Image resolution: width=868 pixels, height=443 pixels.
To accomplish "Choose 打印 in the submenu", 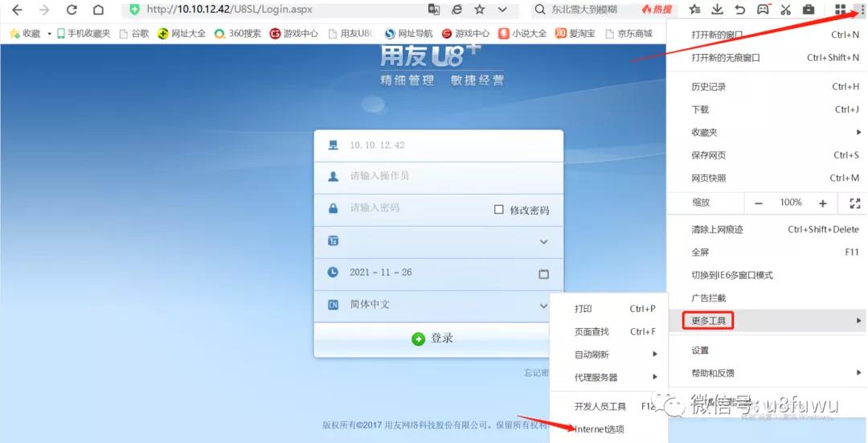I will point(609,309).
